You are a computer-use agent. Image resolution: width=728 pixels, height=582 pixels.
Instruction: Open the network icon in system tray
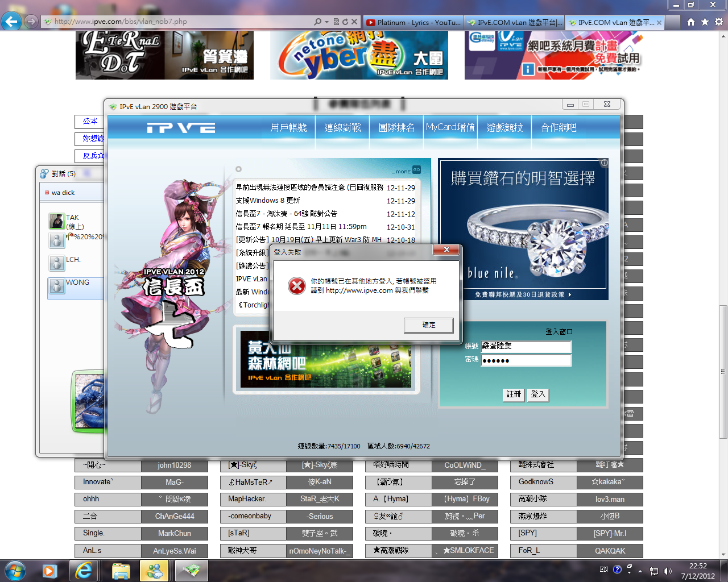click(654, 571)
